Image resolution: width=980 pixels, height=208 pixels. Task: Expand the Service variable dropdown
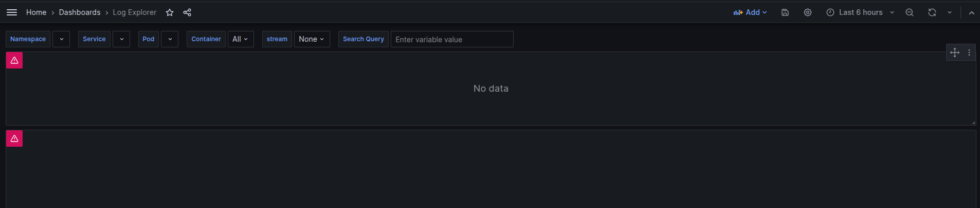pos(121,39)
